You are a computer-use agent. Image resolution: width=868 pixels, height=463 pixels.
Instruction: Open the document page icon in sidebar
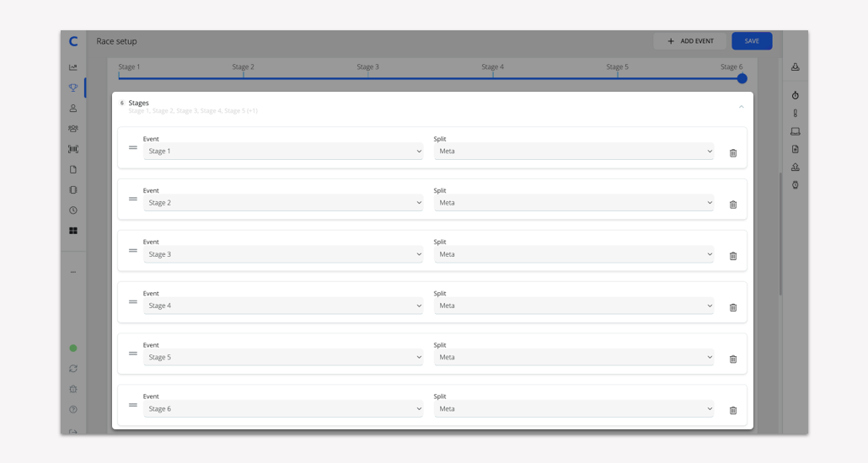click(x=73, y=170)
